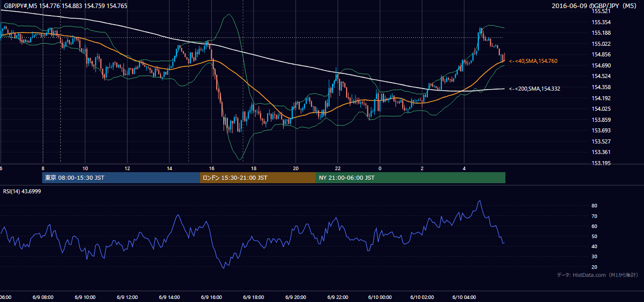Click the 154.524 price axis label

[x=601, y=76]
